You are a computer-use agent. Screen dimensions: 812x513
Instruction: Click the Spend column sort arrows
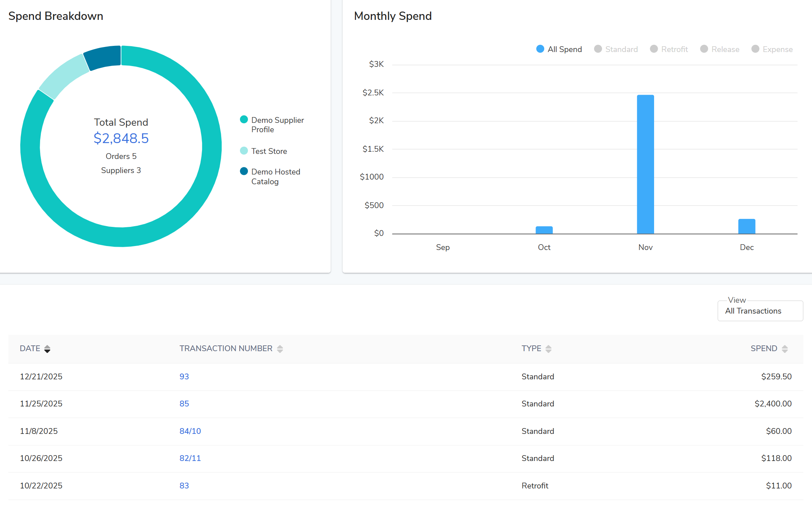[785, 349]
